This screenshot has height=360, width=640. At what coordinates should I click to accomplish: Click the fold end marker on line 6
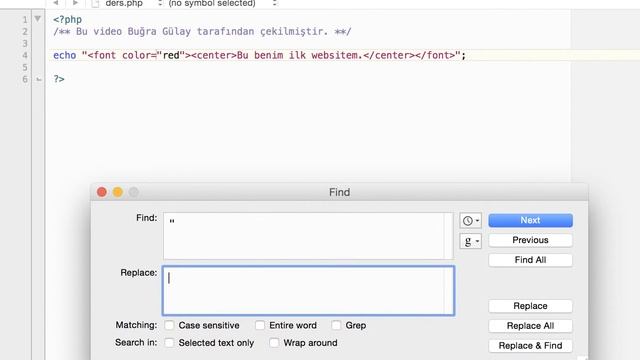click(x=38, y=79)
